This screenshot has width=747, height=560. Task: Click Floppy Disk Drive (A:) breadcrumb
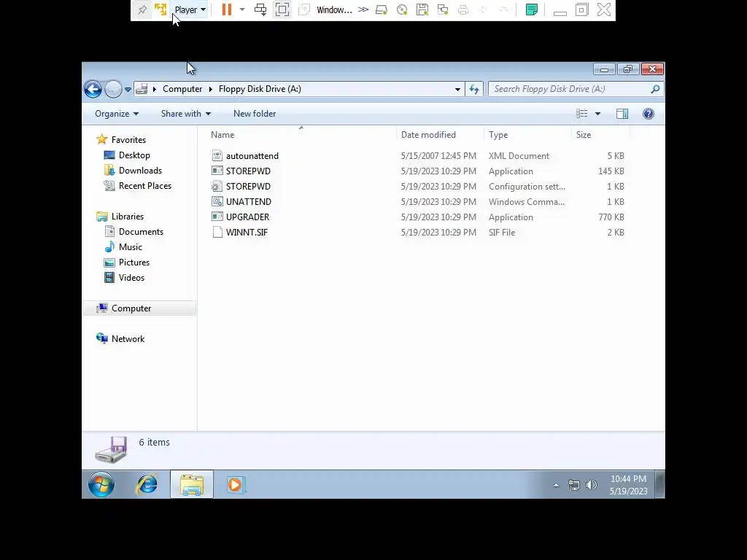(x=260, y=89)
